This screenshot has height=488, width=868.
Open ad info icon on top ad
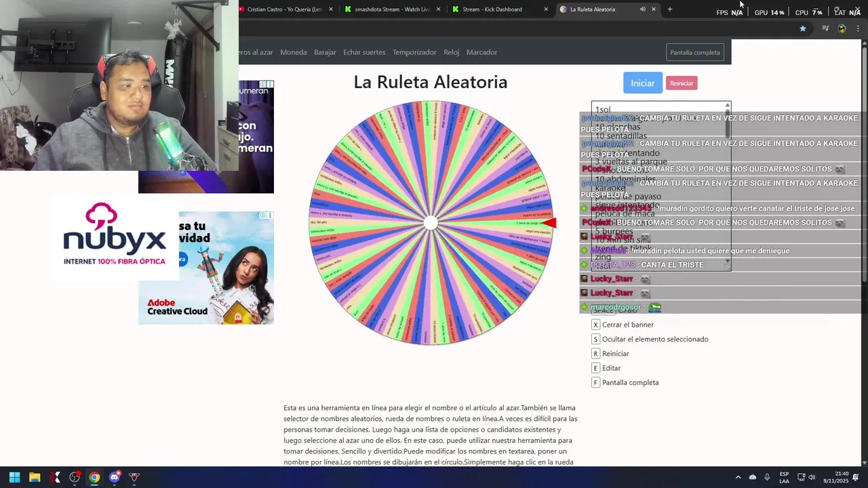tap(263, 84)
